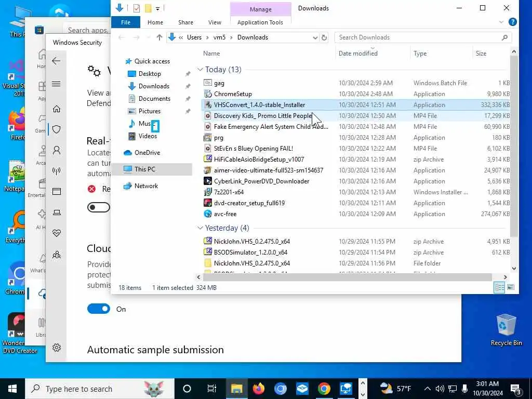Open Device performance & health heart icon
Viewport: 532px width, 399px height.
[57, 233]
